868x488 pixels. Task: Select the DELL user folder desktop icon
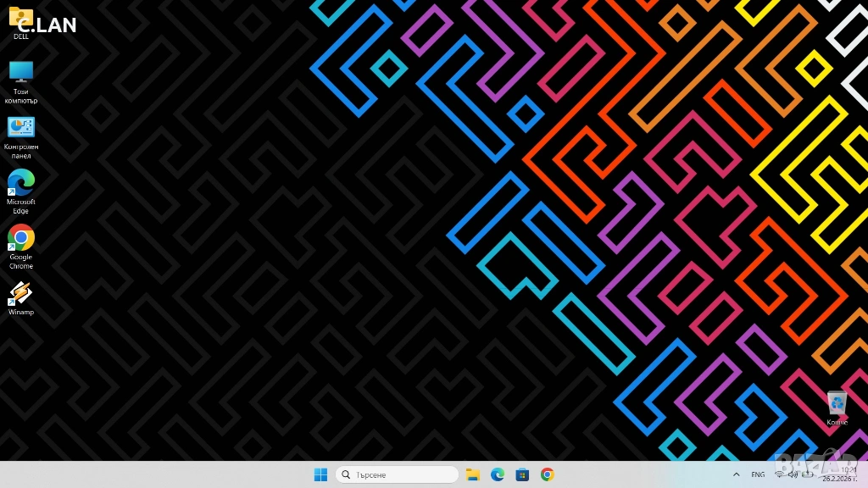[x=20, y=19]
